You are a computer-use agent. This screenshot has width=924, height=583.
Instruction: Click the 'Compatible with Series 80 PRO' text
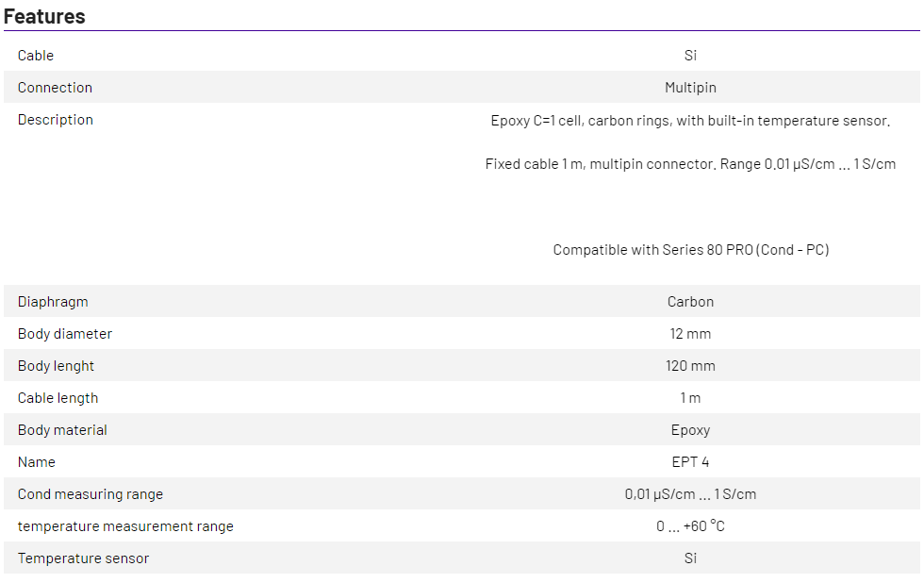(690, 250)
